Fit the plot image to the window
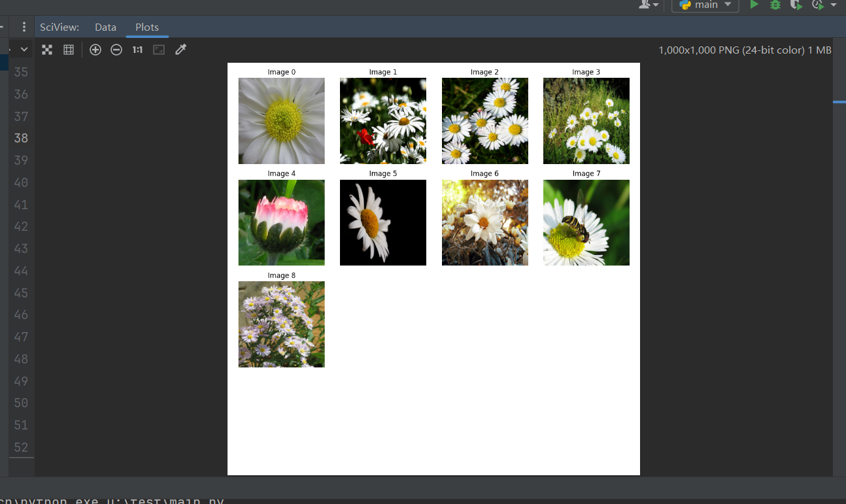The height and width of the screenshot is (504, 846). tap(159, 50)
